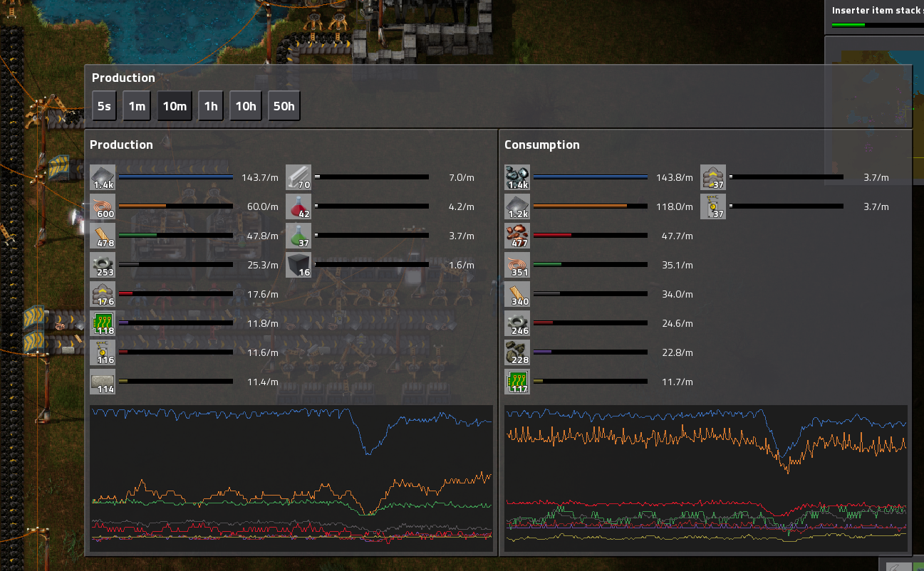Select the iron plate icon showing 1.2k
Image resolution: width=924 pixels, height=571 pixels.
(x=517, y=206)
